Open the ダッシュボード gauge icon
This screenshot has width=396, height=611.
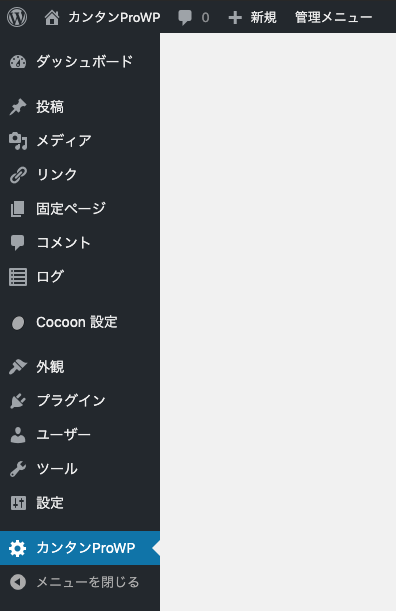pos(18,62)
